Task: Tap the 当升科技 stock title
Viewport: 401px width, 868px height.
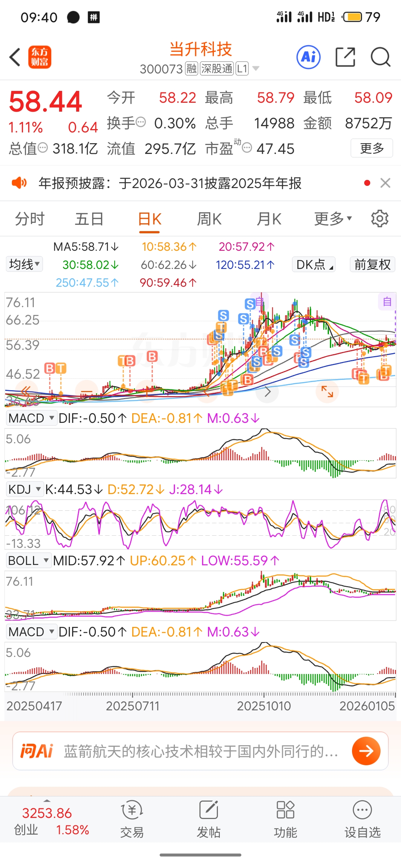Action: [x=200, y=49]
